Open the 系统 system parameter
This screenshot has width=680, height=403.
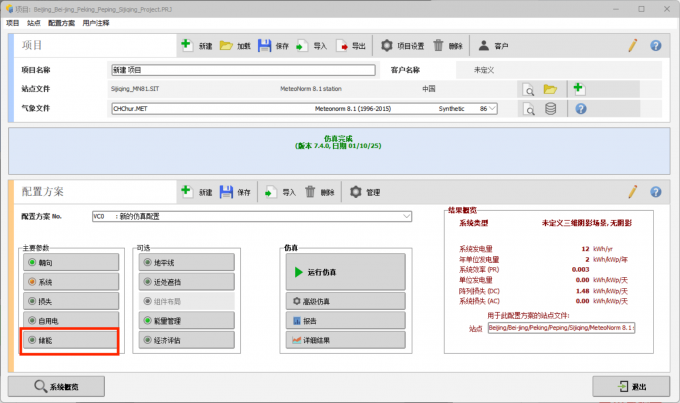[x=71, y=282]
